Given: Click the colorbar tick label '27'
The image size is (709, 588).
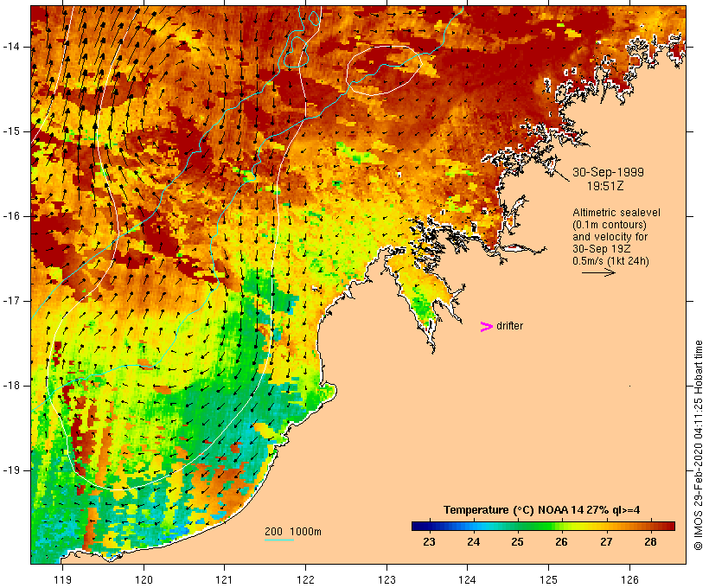Looking at the screenshot, I should pos(606,541).
